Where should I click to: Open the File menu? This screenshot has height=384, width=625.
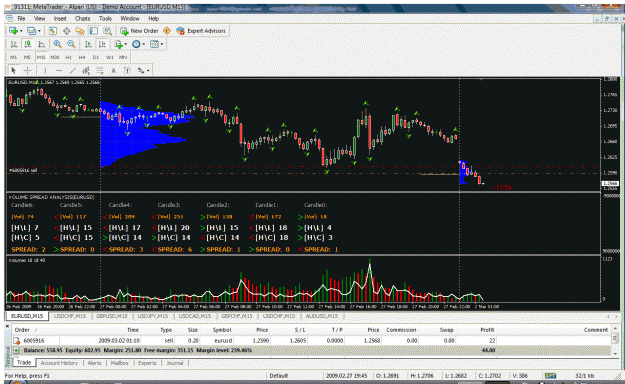(21, 18)
